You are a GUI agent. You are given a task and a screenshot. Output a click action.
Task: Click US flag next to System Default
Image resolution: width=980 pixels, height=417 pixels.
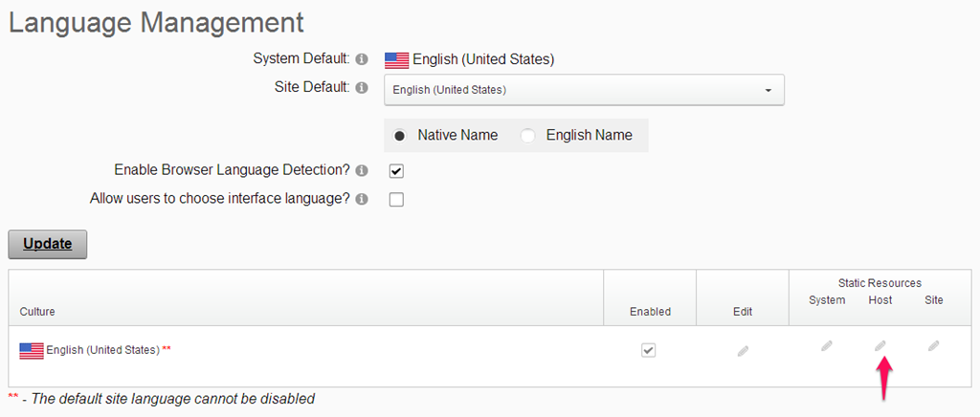click(x=397, y=60)
